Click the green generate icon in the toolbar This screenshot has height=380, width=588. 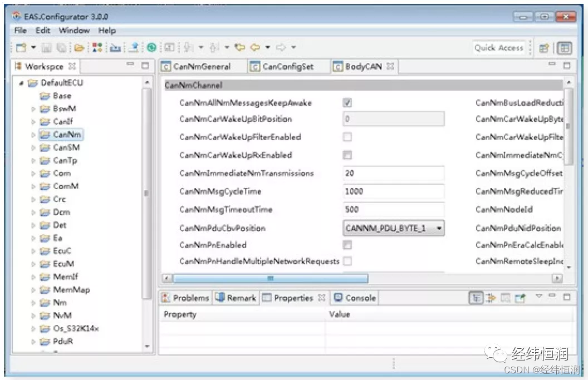tap(150, 48)
